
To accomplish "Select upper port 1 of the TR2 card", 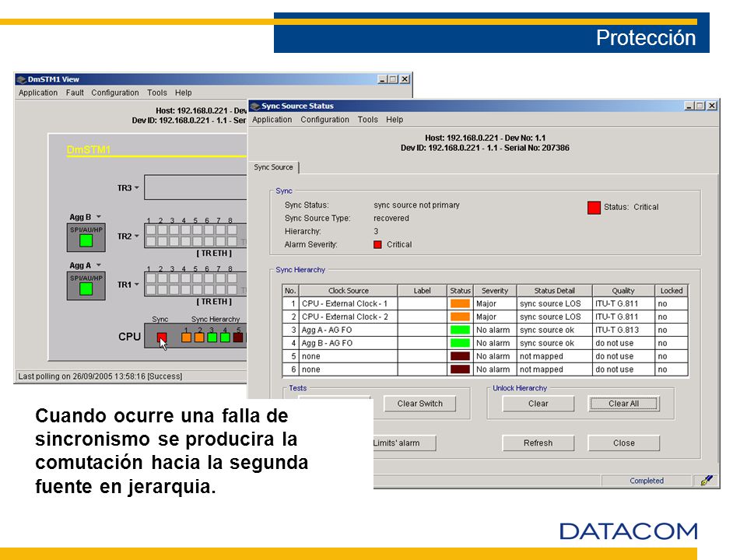I will 151,229.
